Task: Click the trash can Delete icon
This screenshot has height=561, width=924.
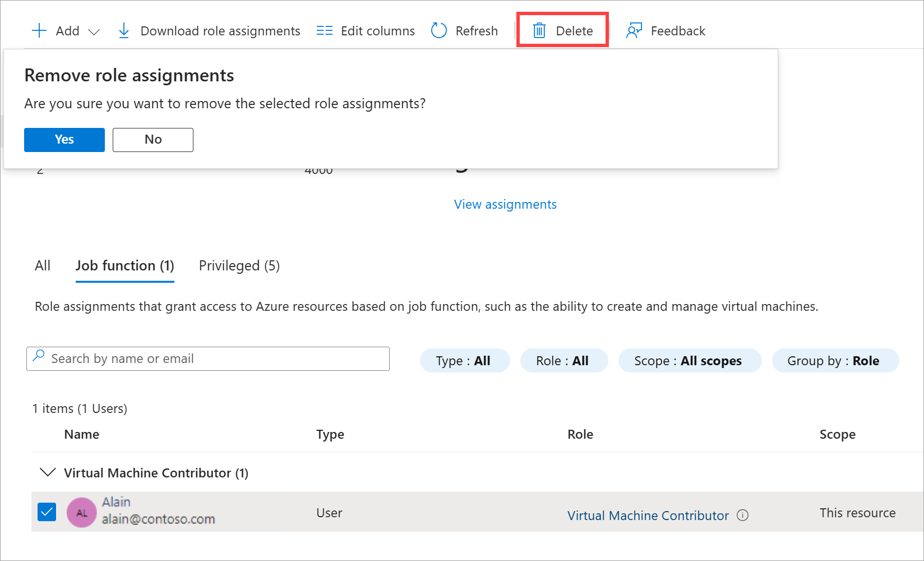Action: point(539,30)
